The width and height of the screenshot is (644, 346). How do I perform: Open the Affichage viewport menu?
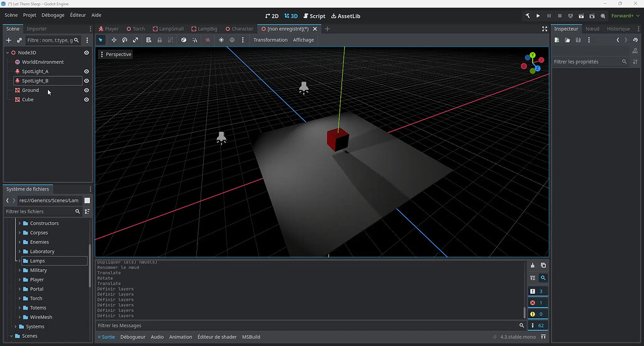[303, 40]
